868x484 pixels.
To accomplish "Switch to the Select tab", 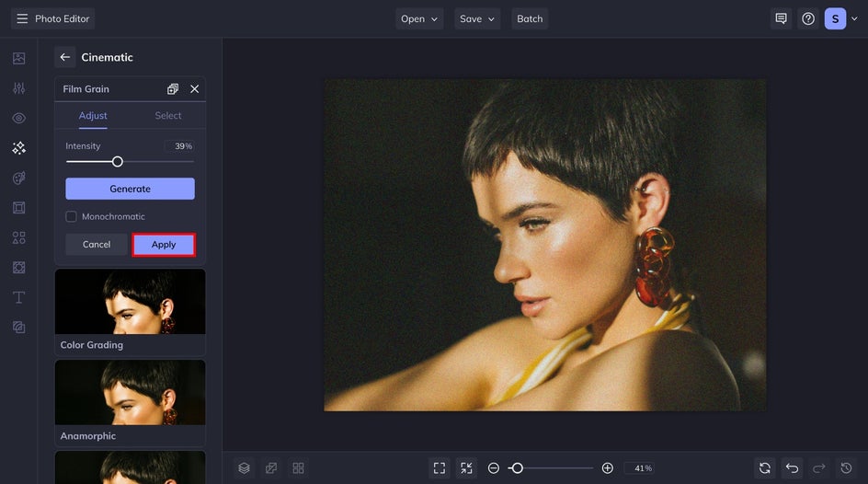I will tap(168, 115).
